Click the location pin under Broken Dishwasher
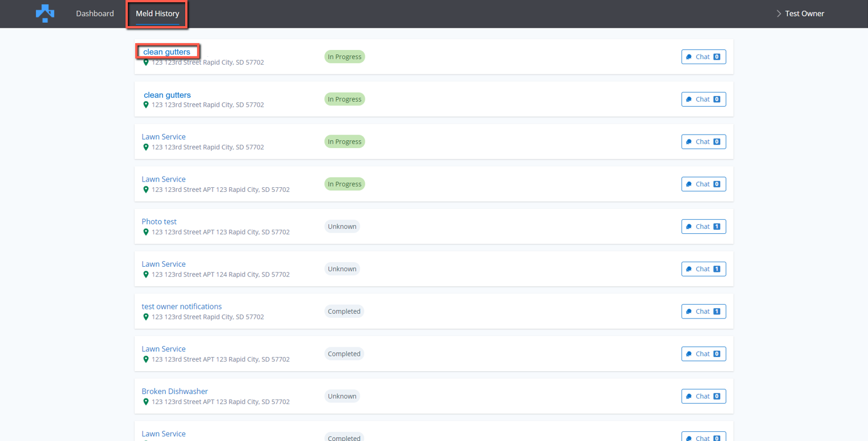 pyautogui.click(x=146, y=402)
